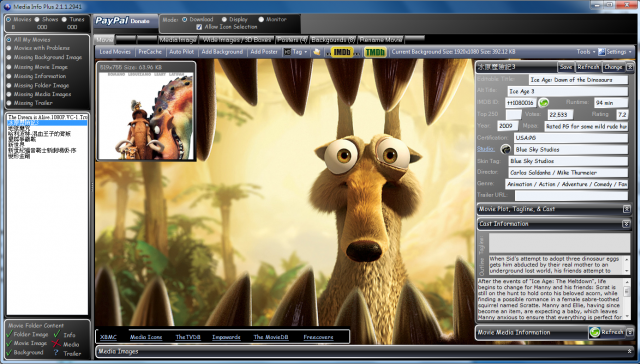Click Media Info Plus title bar icon
This screenshot has height=364, width=640.
7,7
